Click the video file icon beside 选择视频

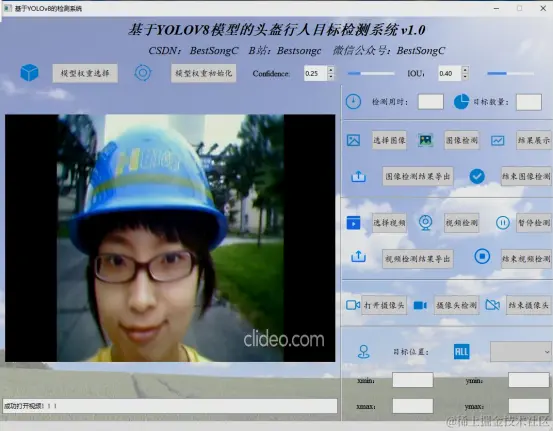[353, 223]
